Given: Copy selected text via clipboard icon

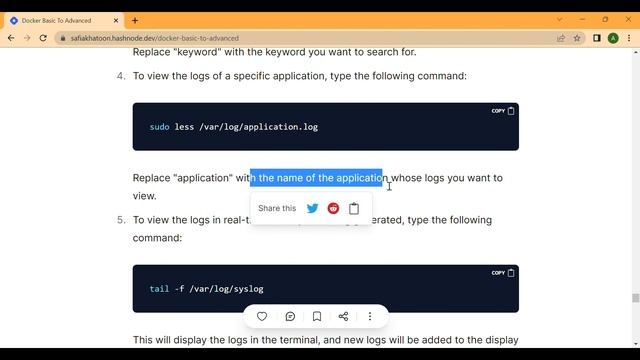Looking at the screenshot, I should (354, 208).
